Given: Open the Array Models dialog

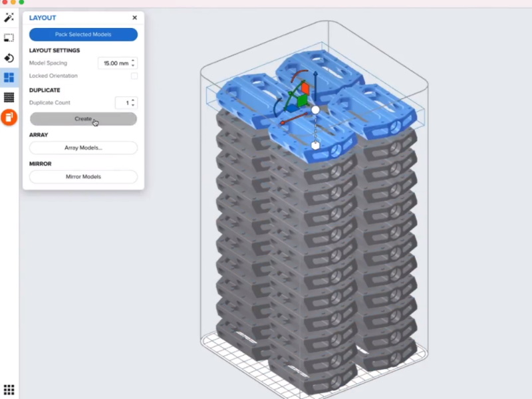Looking at the screenshot, I should (x=83, y=148).
